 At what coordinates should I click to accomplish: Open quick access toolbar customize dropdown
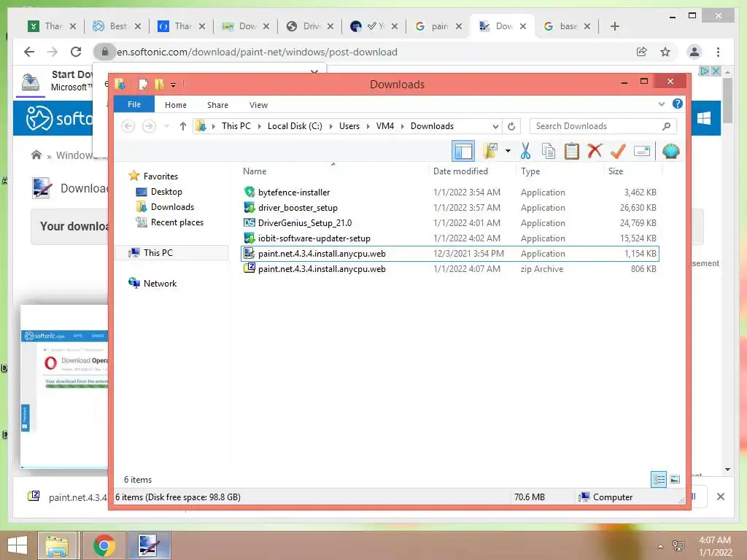click(174, 85)
